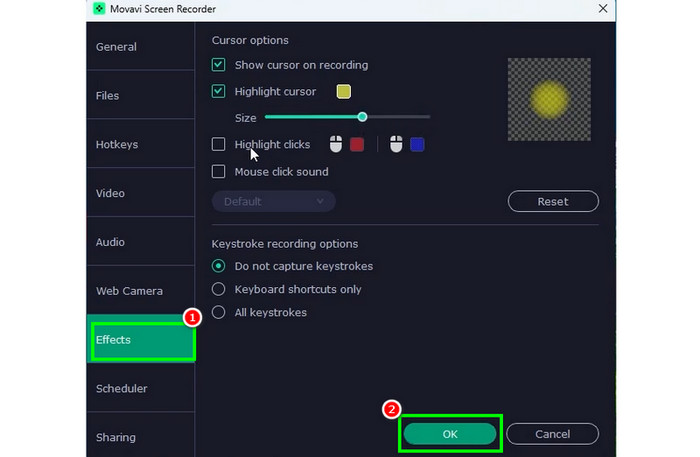The image size is (700, 457).
Task: Click the cursor highlight preview thumbnail
Action: 549,99
